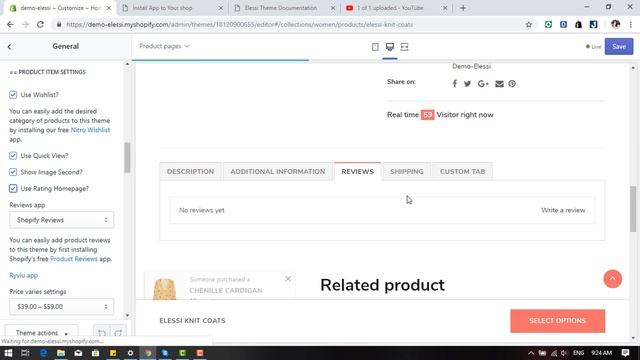640x360 pixels.
Task: Open the Custom Tab tab
Action: click(x=462, y=171)
